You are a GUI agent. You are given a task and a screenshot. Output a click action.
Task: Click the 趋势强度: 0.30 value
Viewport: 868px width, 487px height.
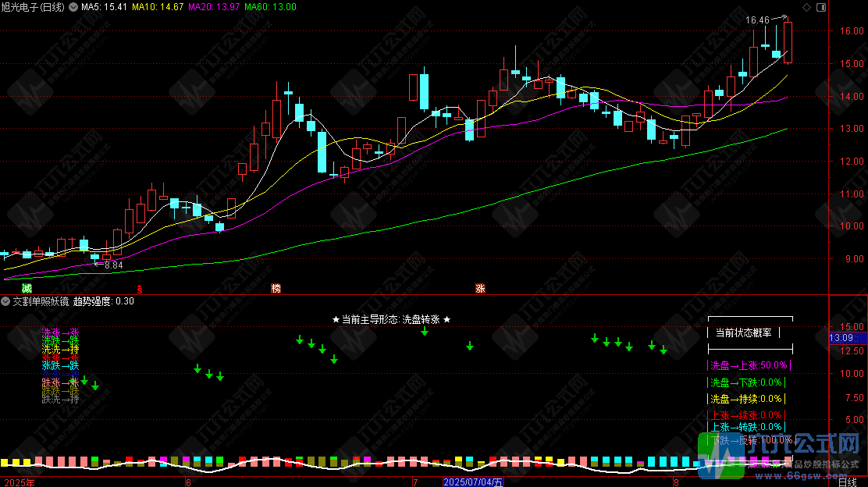tap(104, 301)
